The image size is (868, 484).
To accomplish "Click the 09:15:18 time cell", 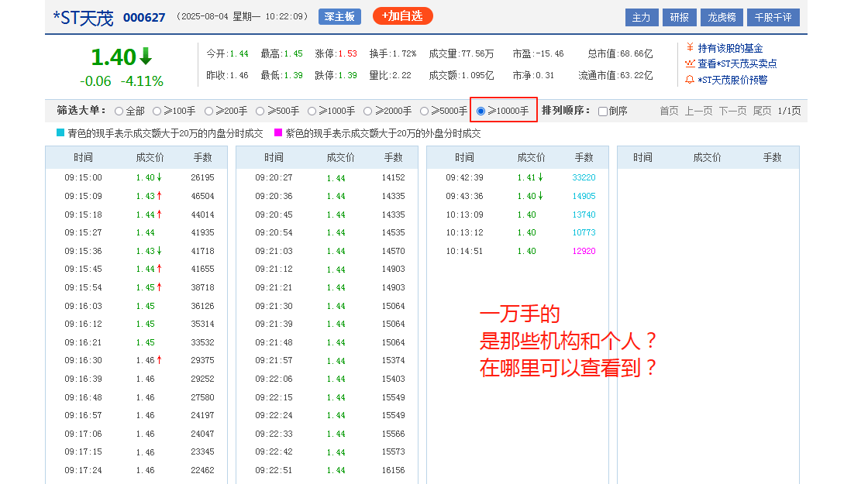I will pos(83,215).
